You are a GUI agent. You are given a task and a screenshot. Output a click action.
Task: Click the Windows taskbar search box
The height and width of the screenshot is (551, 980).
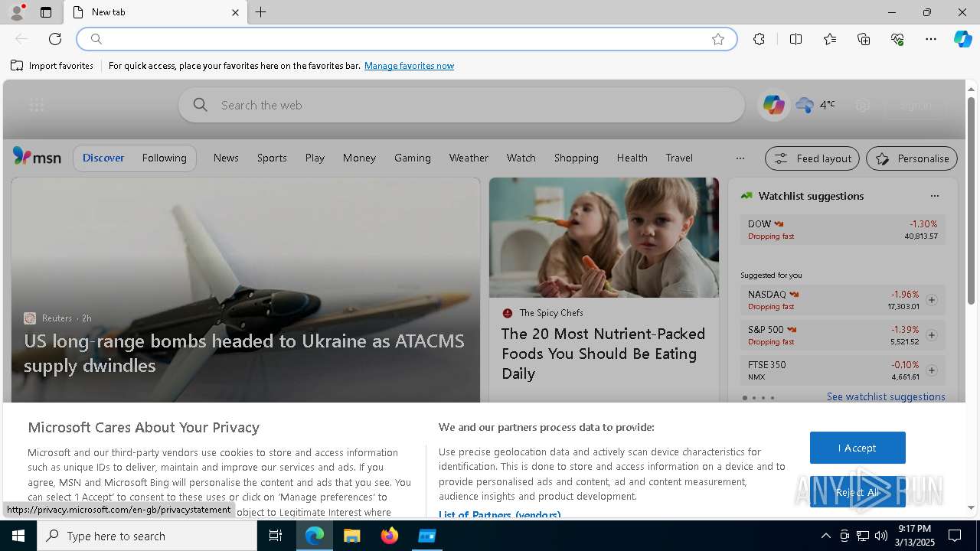point(147,536)
